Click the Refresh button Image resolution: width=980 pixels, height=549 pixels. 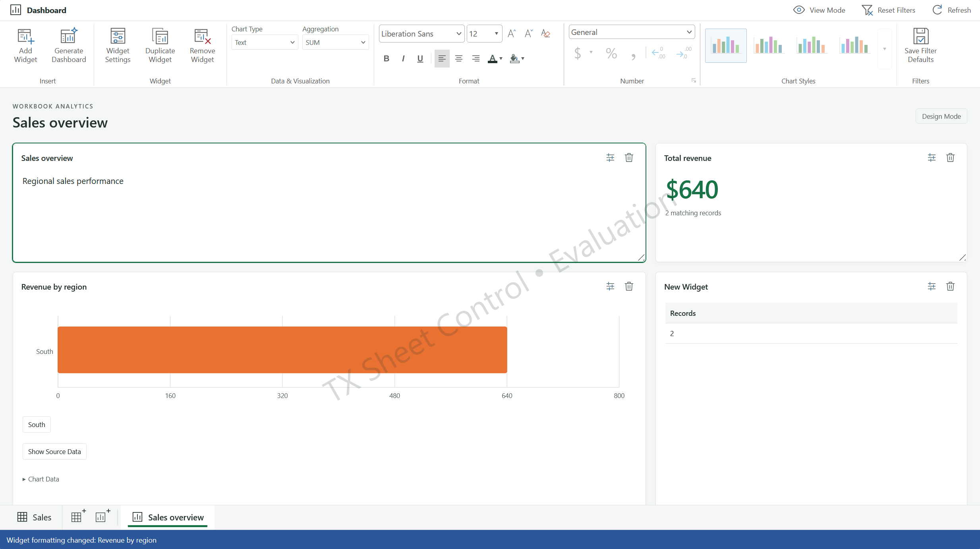[951, 10]
